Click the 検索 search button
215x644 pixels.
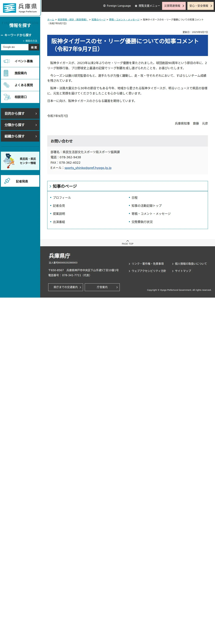click(34, 47)
